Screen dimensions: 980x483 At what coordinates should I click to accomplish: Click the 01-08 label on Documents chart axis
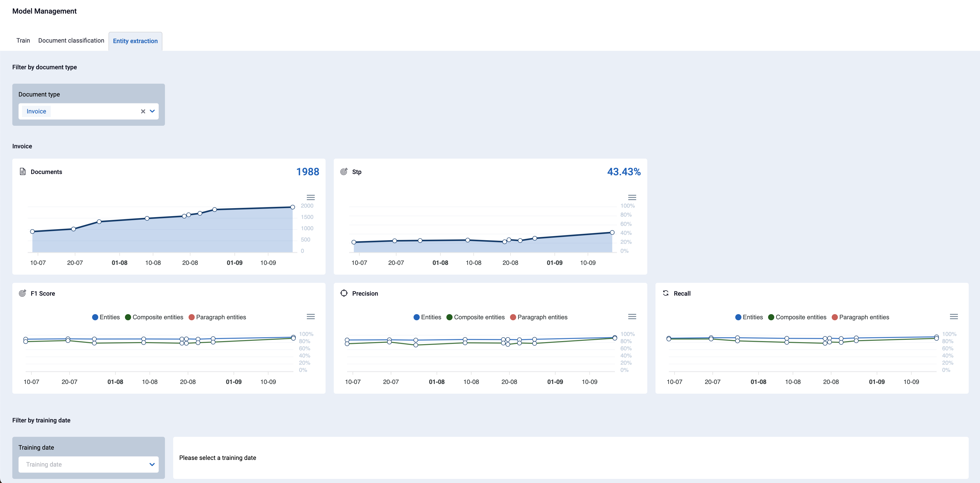120,263
